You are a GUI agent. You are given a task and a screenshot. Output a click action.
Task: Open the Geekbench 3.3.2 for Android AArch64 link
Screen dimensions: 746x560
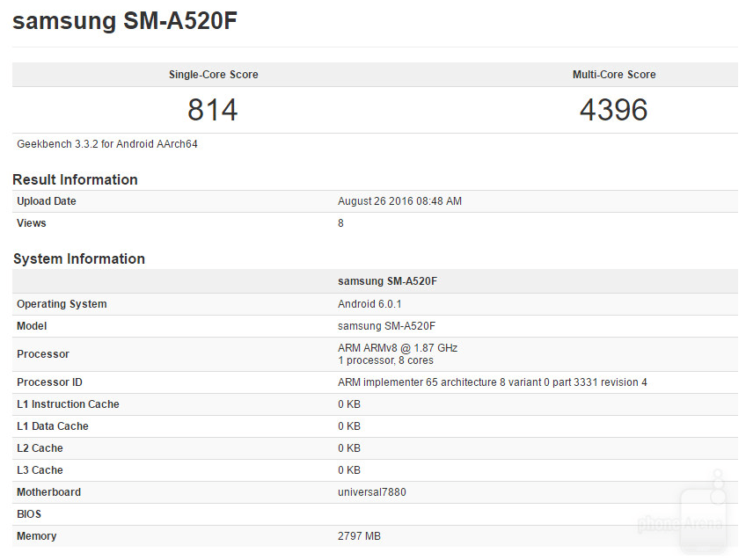click(x=110, y=143)
